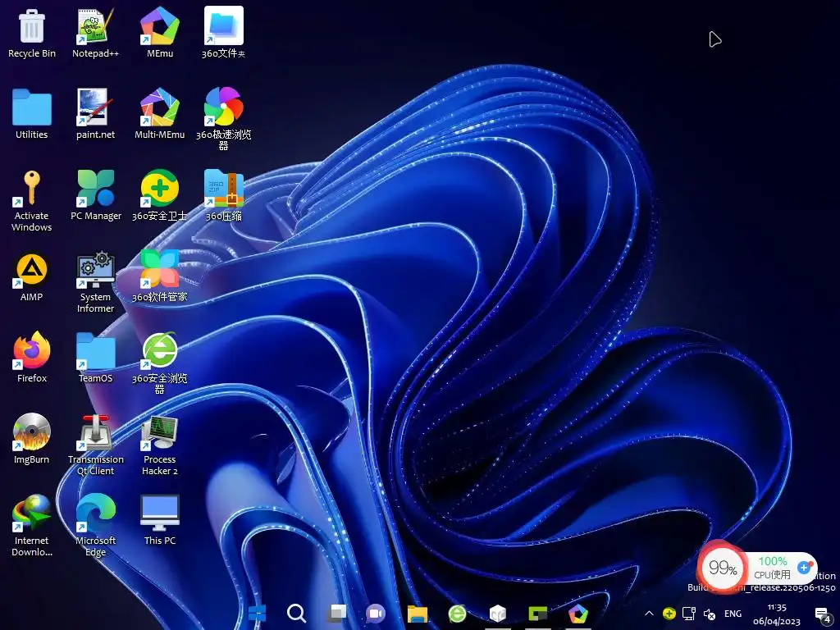Open File Explorer from the taskbar
The height and width of the screenshot is (630, 840).
click(x=417, y=614)
